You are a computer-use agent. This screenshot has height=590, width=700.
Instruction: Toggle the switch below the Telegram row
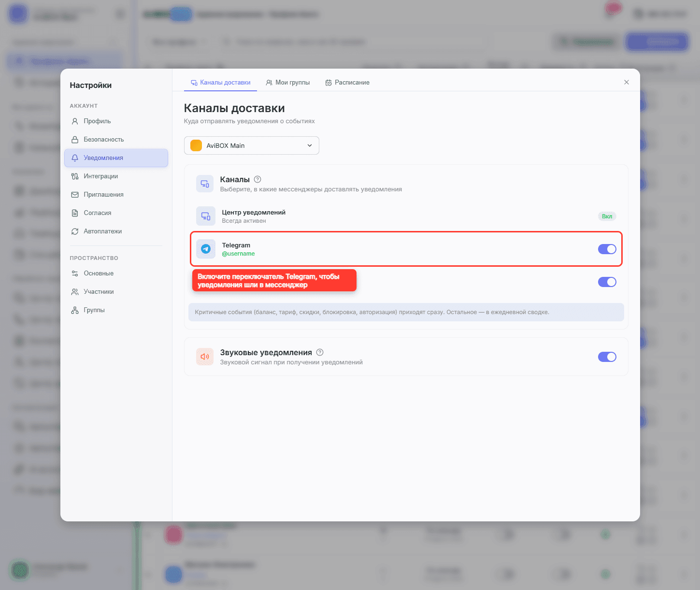607,282
